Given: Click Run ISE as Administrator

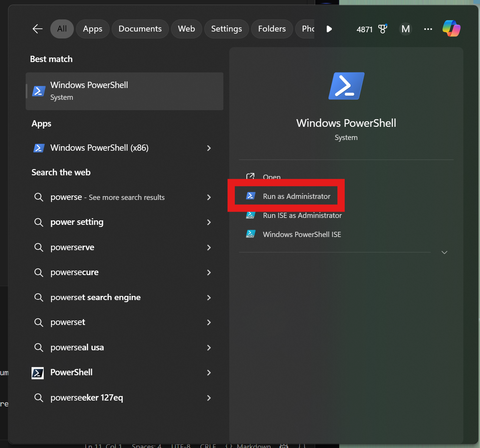Looking at the screenshot, I should 302,216.
